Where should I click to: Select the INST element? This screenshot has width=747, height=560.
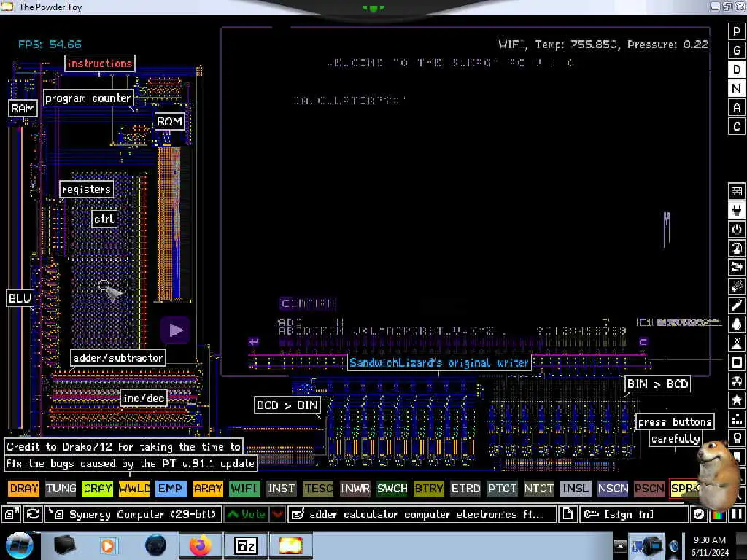click(x=281, y=489)
